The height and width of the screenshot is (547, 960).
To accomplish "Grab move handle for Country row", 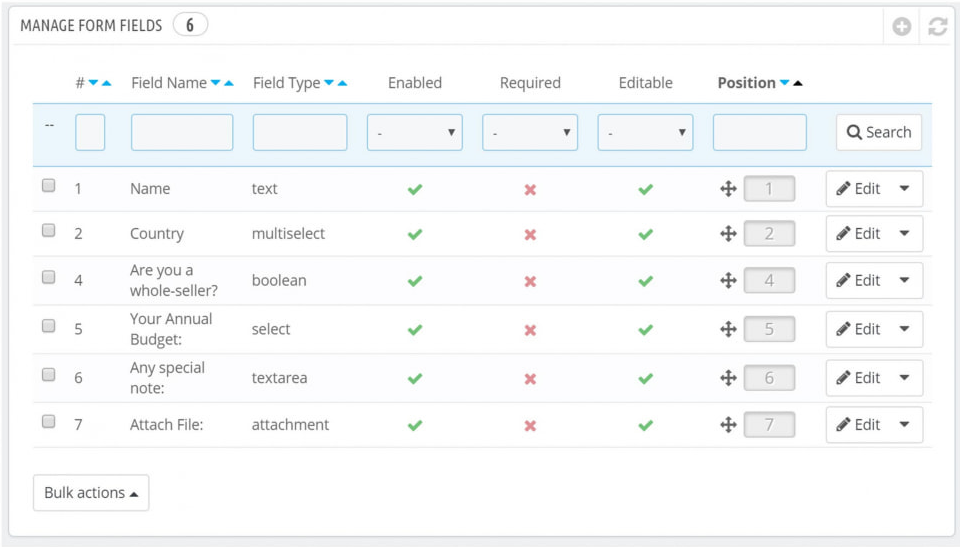I will pyautogui.click(x=728, y=233).
